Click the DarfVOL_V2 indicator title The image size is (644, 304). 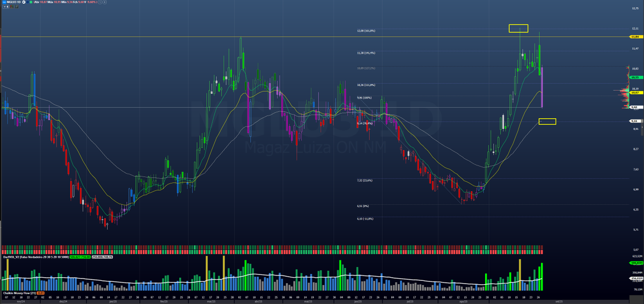[35, 257]
